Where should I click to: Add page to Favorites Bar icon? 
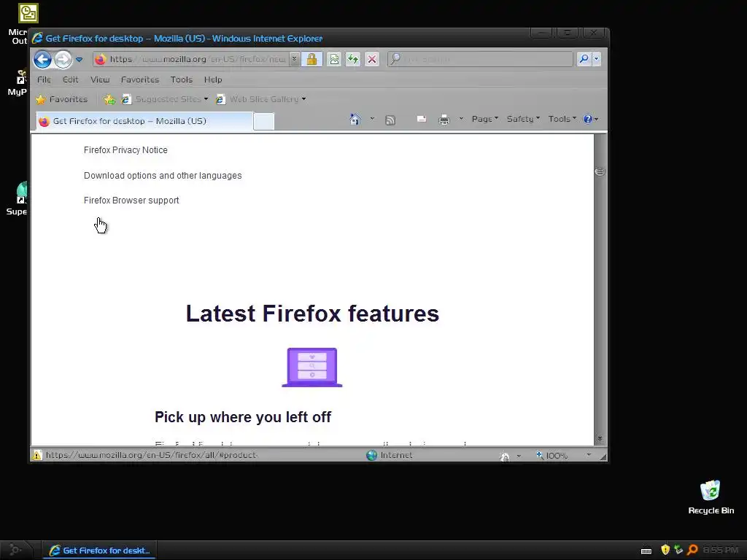coord(109,99)
